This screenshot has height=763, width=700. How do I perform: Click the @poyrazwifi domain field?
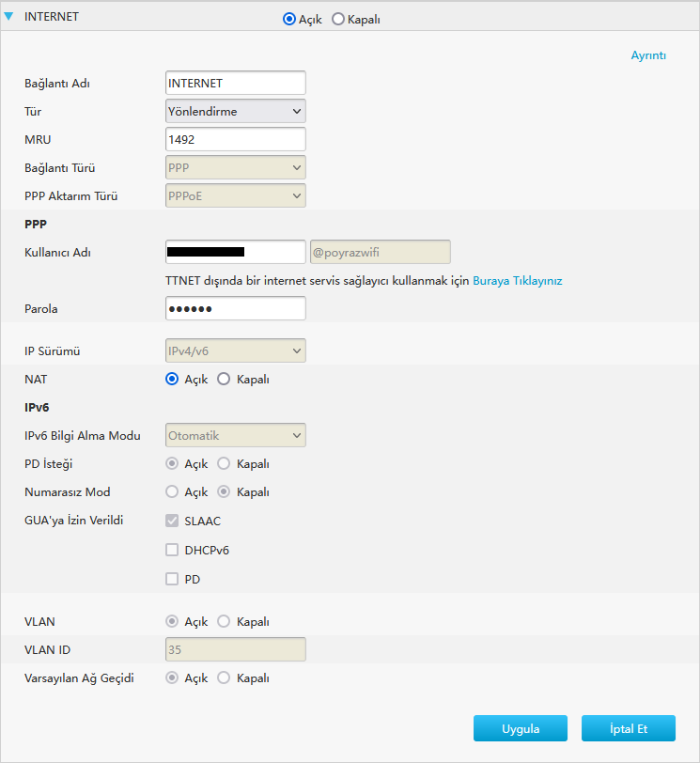pyautogui.click(x=381, y=252)
